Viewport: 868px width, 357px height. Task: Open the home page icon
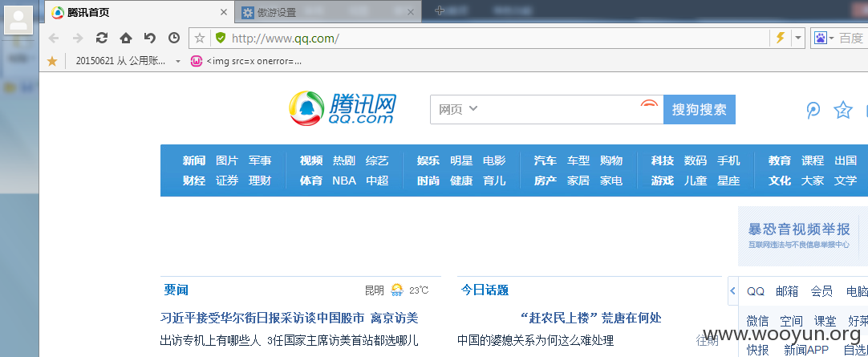[126, 38]
